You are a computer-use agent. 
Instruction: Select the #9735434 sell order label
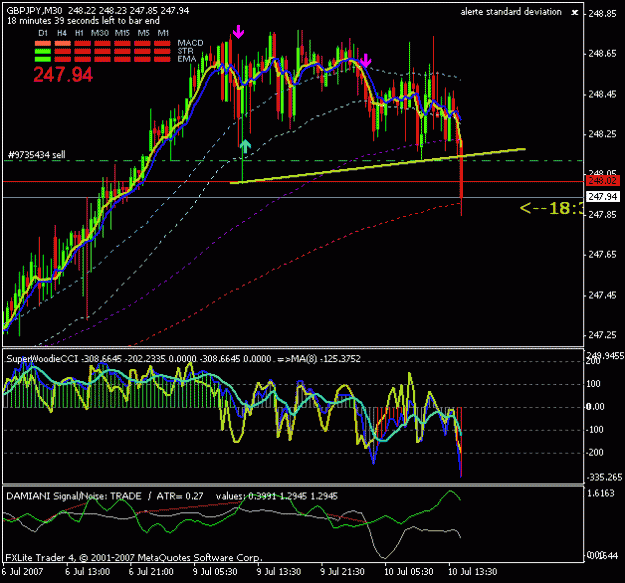pyautogui.click(x=37, y=155)
